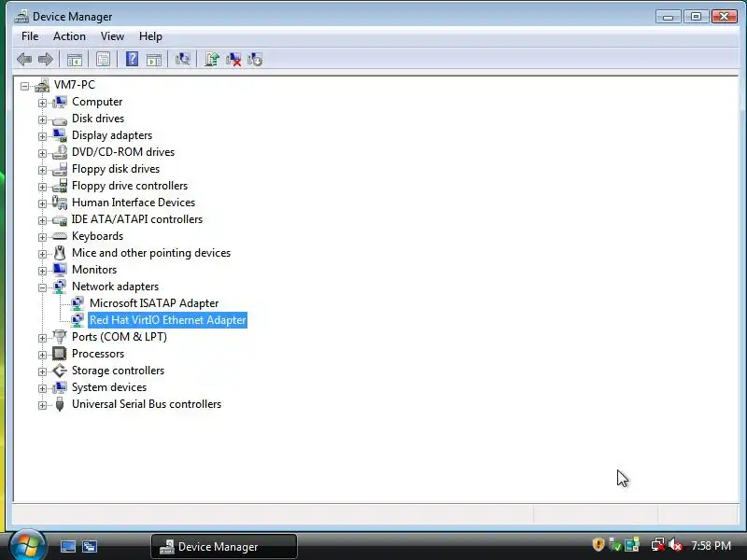747x560 pixels.
Task: Click Update Driver Software toolbar icon
Action: point(212,59)
